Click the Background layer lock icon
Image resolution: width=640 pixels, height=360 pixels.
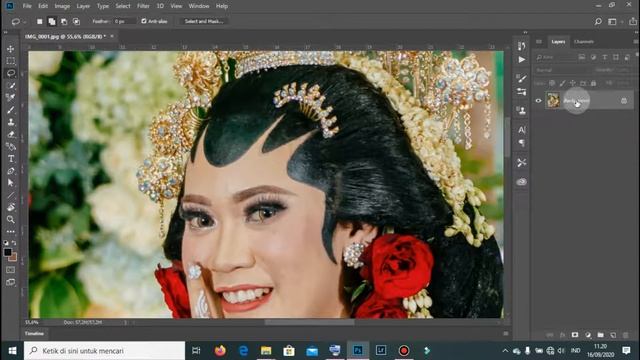624,100
